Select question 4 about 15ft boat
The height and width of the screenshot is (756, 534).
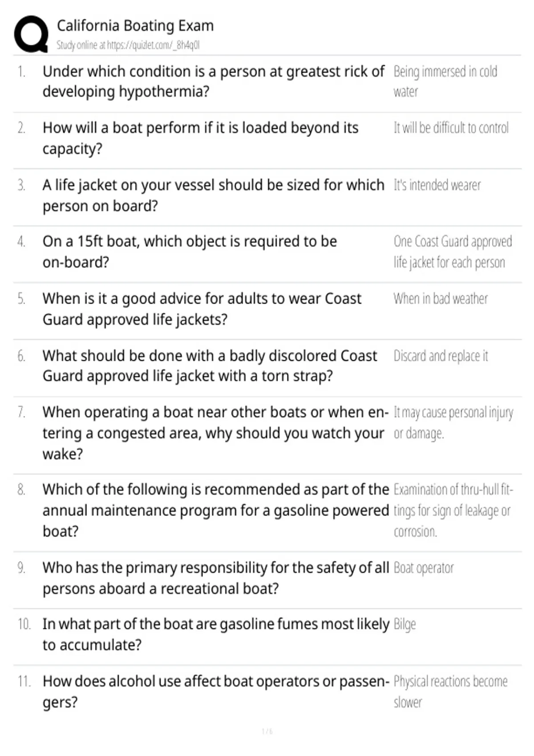(x=190, y=252)
